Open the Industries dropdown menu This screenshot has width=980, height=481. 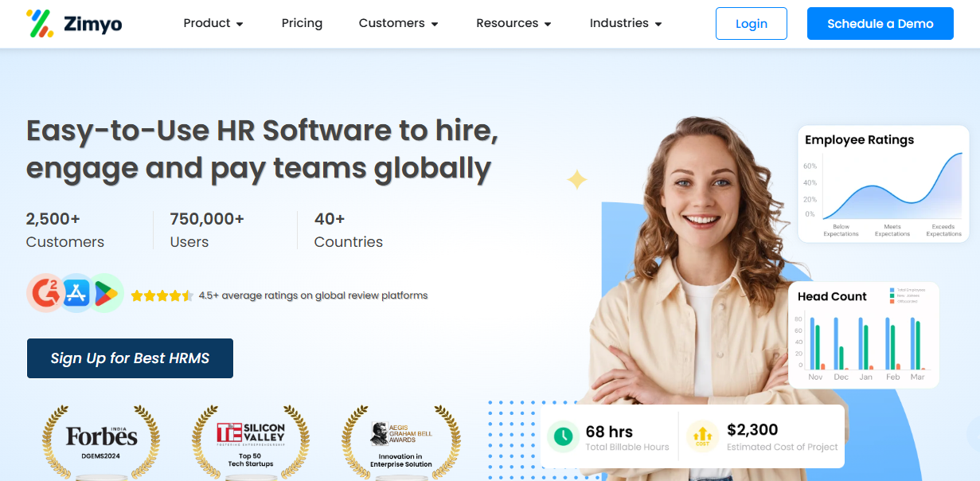[x=626, y=24]
